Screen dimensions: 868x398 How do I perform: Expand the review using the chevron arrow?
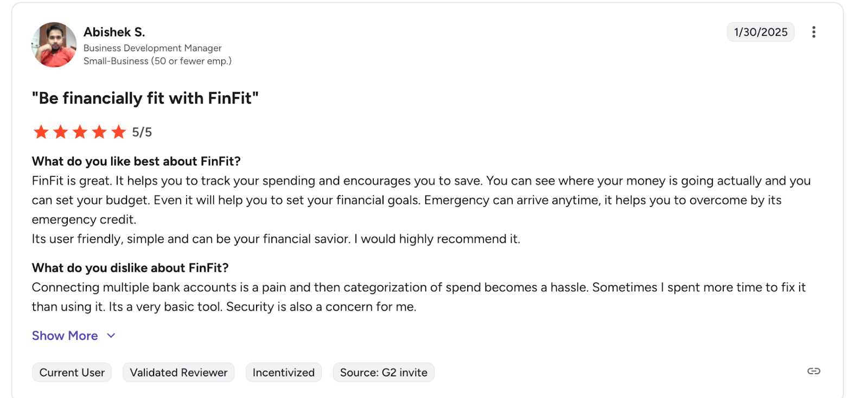click(x=111, y=336)
